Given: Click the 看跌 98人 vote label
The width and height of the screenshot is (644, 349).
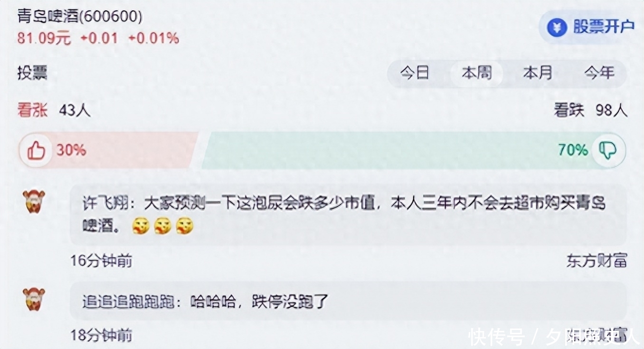Looking at the screenshot, I should pos(591,110).
